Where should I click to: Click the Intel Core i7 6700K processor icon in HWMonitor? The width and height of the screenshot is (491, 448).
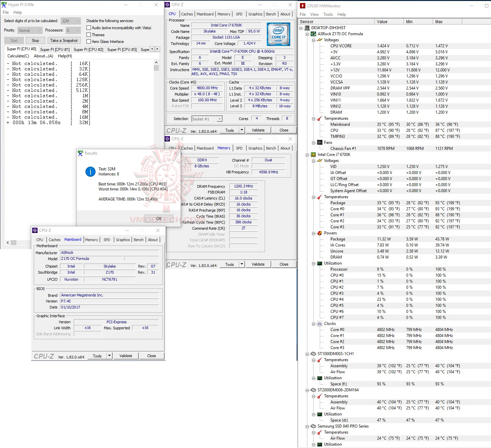[x=313, y=155]
